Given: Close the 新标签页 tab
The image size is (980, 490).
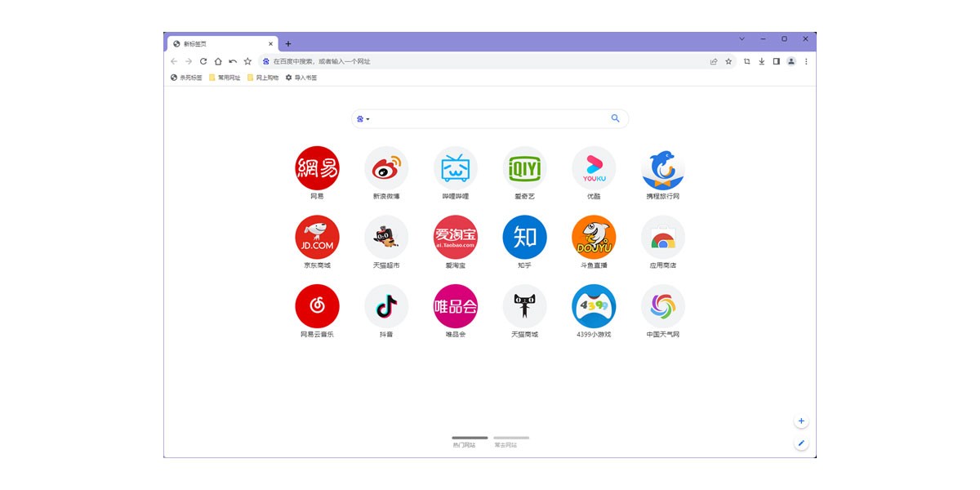Looking at the screenshot, I should pos(270,44).
